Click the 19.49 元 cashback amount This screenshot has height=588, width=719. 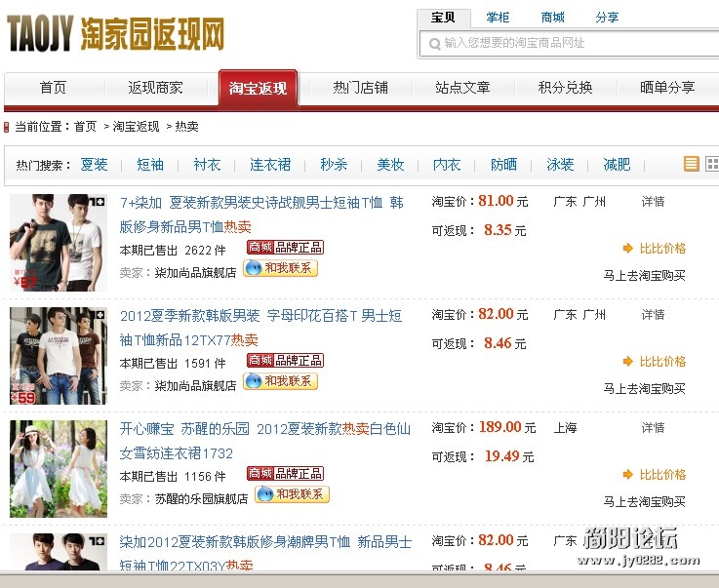[x=509, y=456]
